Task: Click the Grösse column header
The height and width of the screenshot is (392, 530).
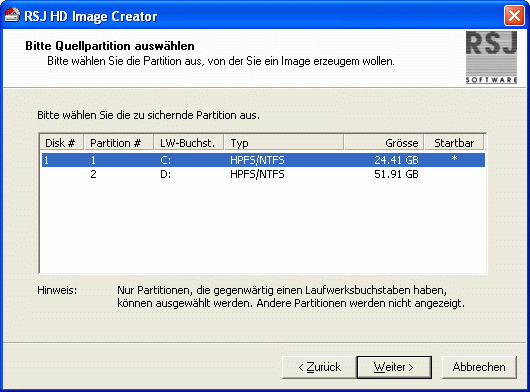Action: pyautogui.click(x=384, y=143)
